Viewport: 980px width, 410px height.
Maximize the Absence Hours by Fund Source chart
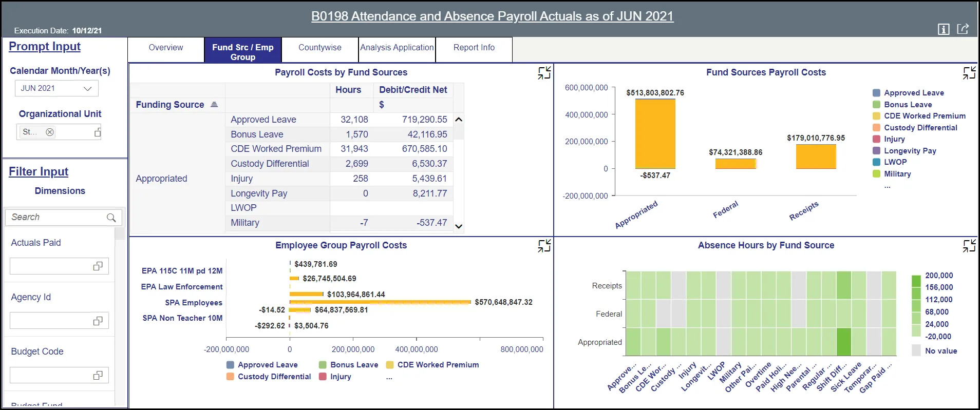[x=969, y=246]
